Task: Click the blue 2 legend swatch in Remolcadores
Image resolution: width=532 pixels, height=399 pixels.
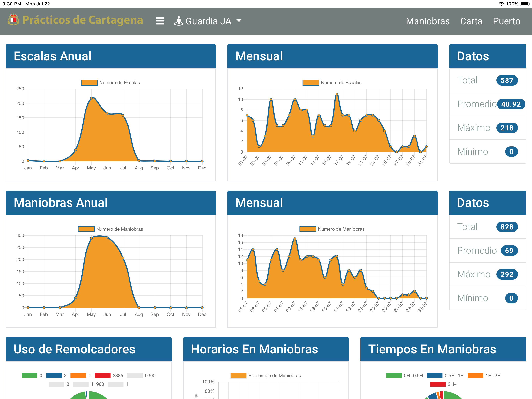Action: click(54, 376)
